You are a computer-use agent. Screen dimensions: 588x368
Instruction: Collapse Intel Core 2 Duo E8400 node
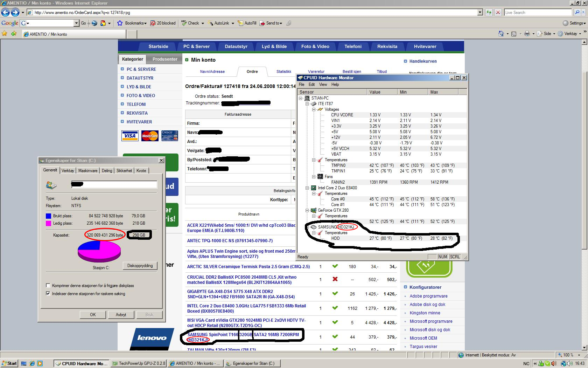[x=307, y=188]
